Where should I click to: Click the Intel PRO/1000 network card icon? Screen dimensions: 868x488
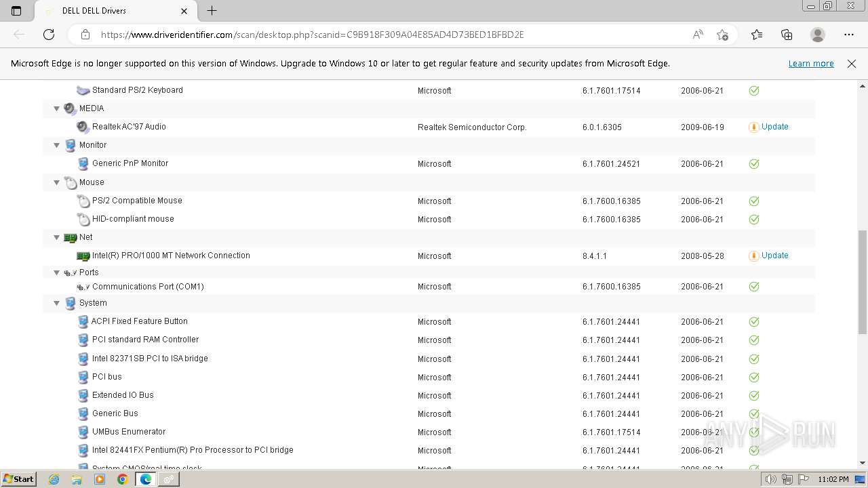[x=83, y=256]
